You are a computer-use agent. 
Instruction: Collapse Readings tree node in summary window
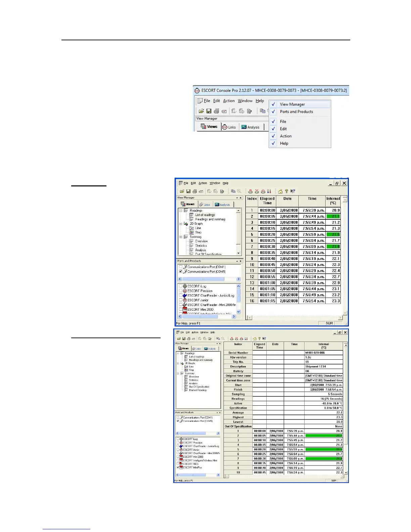pos(178,353)
